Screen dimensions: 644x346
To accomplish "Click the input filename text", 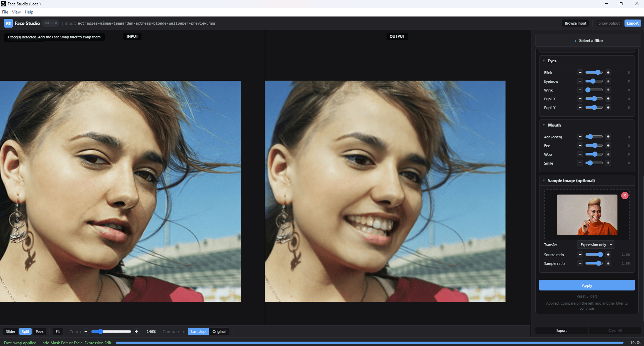I will pos(147,23).
